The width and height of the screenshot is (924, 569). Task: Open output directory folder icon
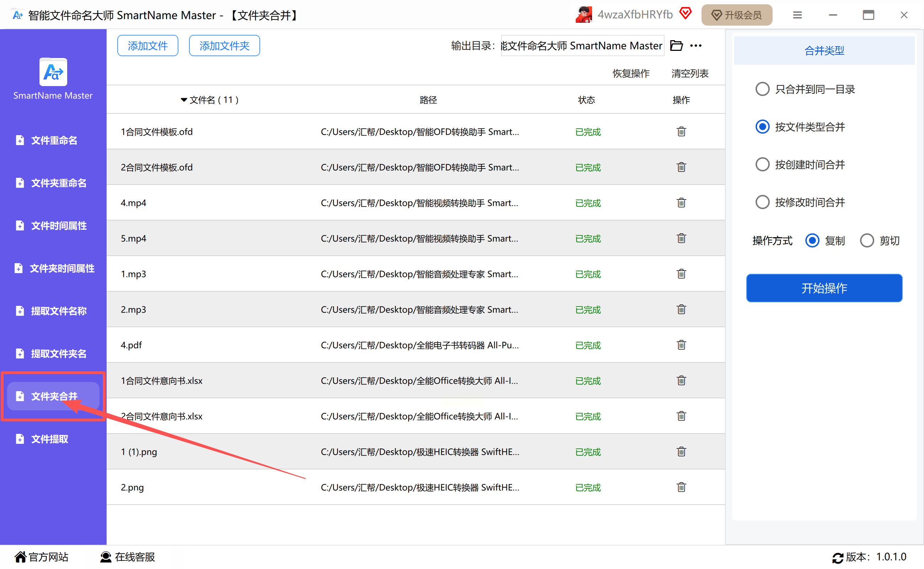[x=676, y=46]
